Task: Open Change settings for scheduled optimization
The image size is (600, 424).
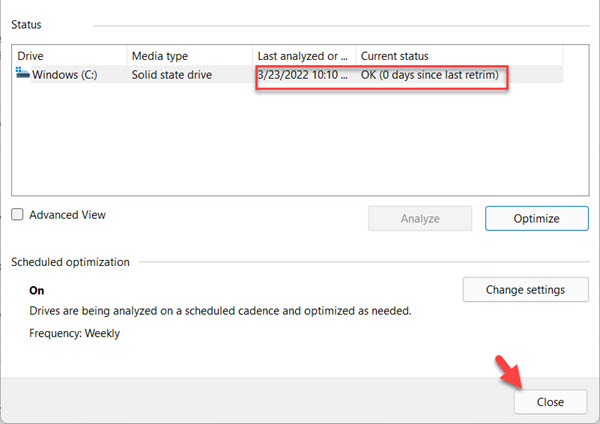Action: point(525,290)
